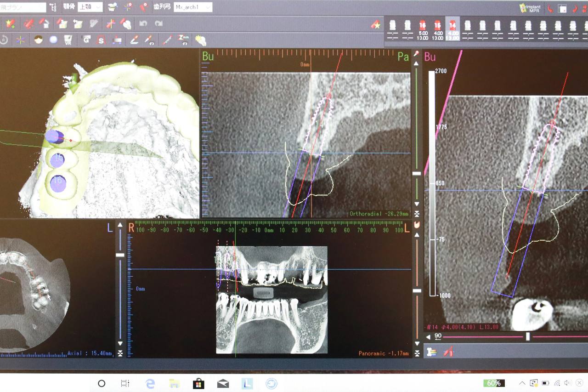The height and width of the screenshot is (392, 588).
Task: Open the Implant MPR view
Action: point(529,8)
